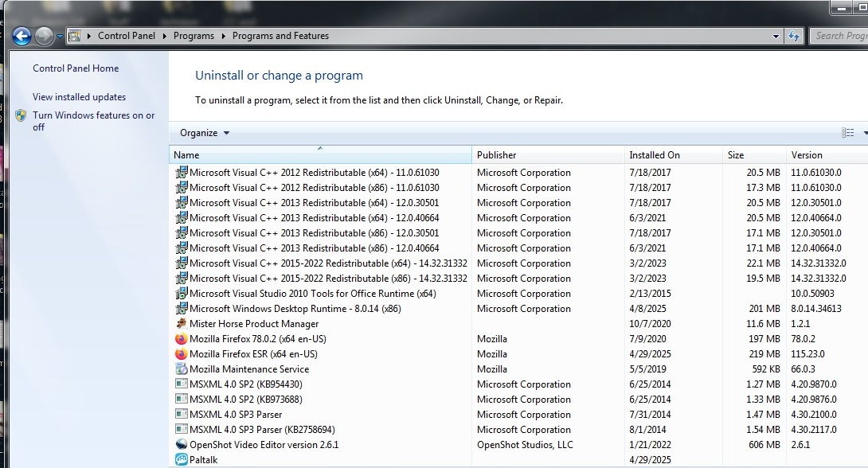Screen dimensions: 868x468
Task: Select Mozilla Firefox 78.0.2 (x64 en-US) name
Action: [258, 338]
